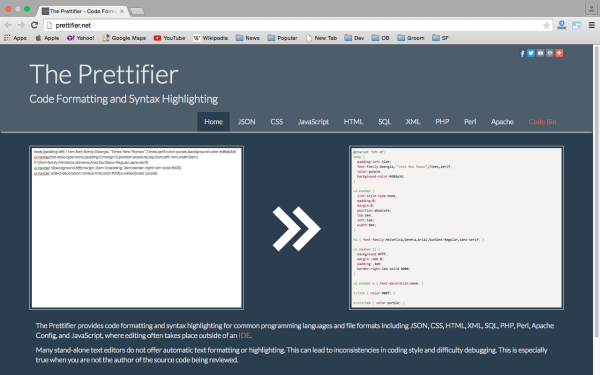Screen dimensions: 600x375
Task: Click the page vertical scrollbar
Action: coord(596,191)
